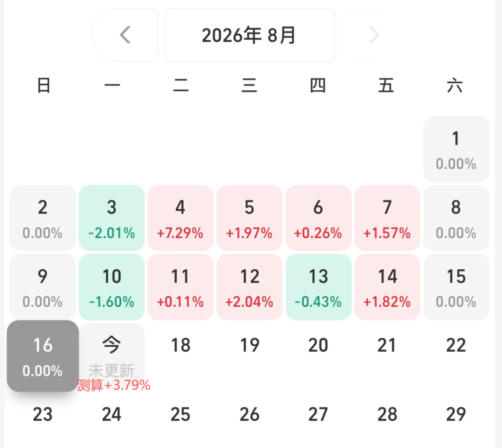Tap August 7 showing +1.57%
Screen dimensions: 502x448
pyautogui.click(x=387, y=218)
